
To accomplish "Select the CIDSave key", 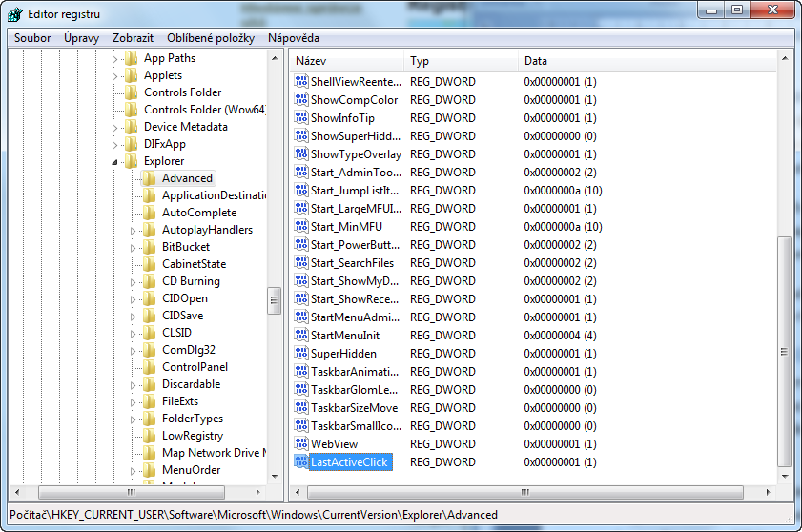I will point(182,316).
